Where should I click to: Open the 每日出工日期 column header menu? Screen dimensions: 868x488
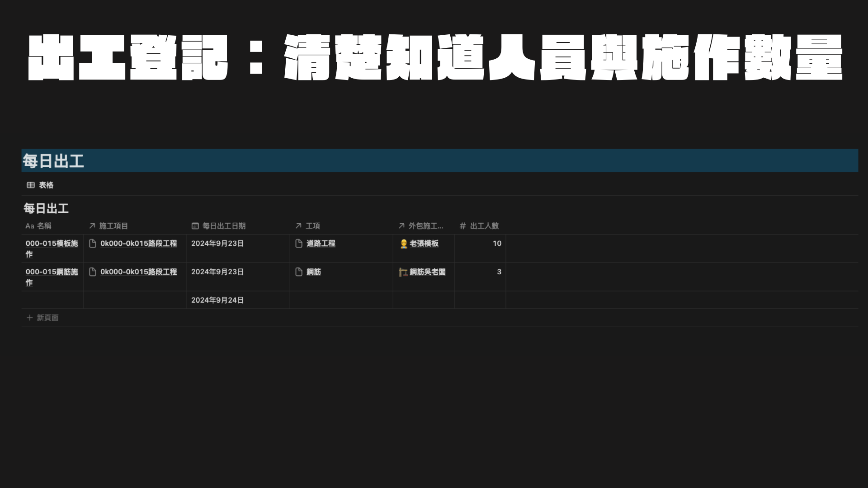[224, 226]
